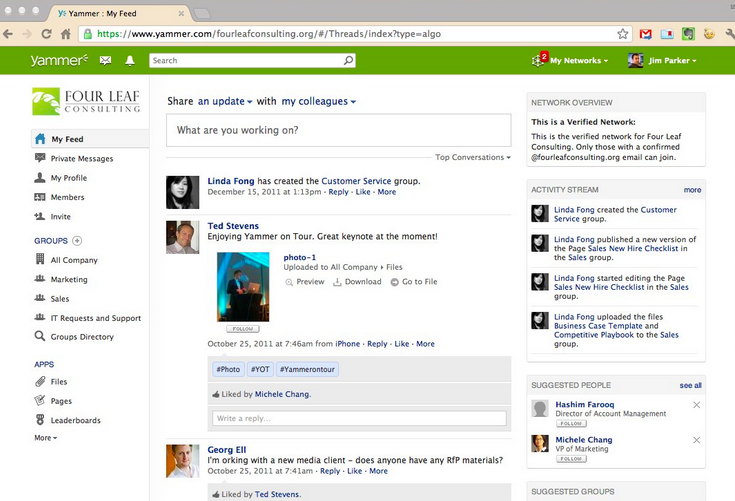Open My Feed in sidebar
The image size is (735, 501).
(x=90, y=139)
